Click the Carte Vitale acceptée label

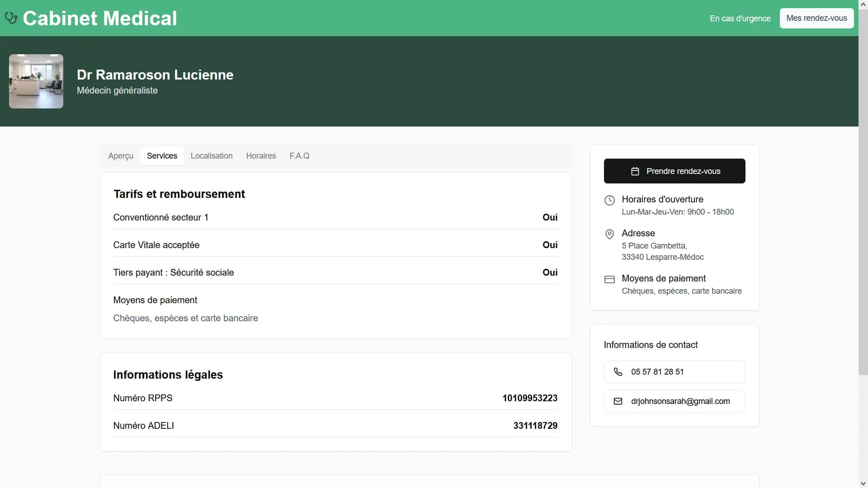(x=156, y=245)
